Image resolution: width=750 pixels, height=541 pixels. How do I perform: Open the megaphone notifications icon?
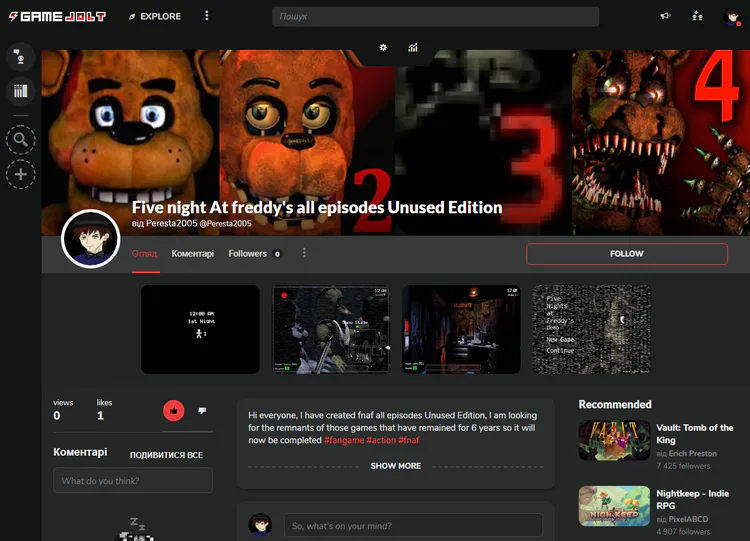[665, 16]
